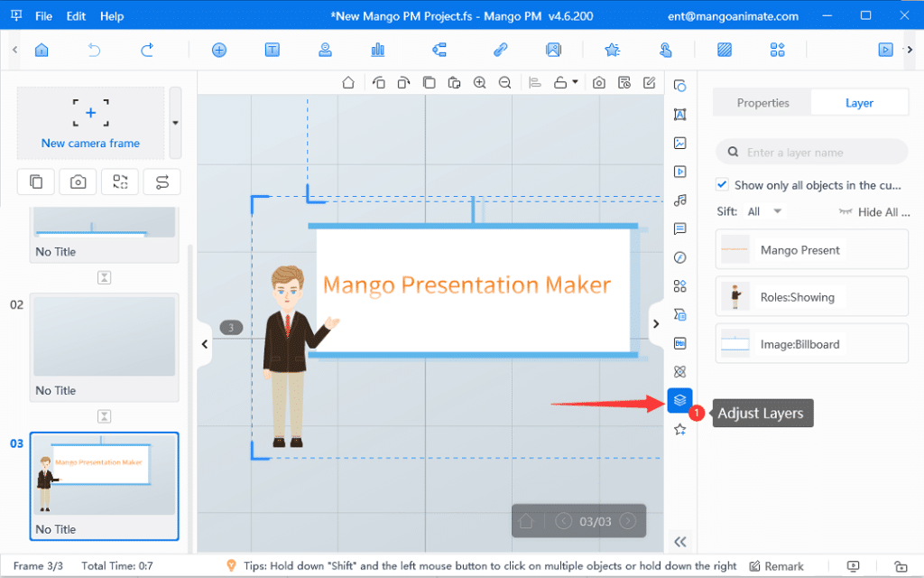Click the Zoom In magnifier above the canvas
This screenshot has width=924, height=578.
point(479,82)
